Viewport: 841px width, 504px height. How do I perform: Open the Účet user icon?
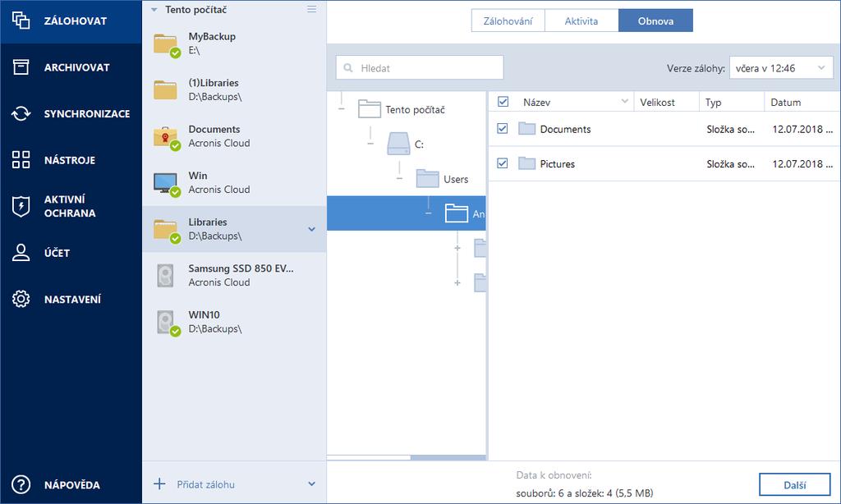click(21, 253)
